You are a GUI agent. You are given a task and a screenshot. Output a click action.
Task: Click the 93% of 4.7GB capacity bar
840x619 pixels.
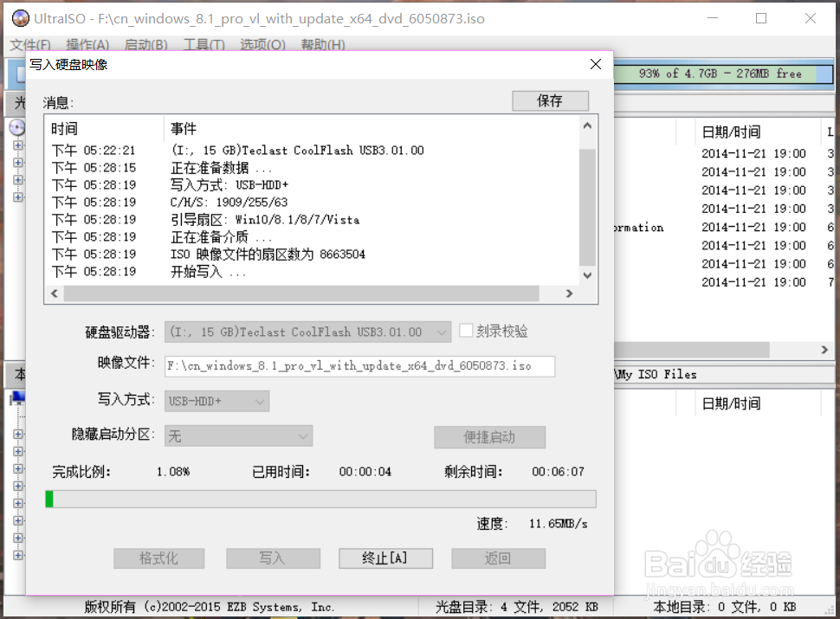[x=723, y=74]
